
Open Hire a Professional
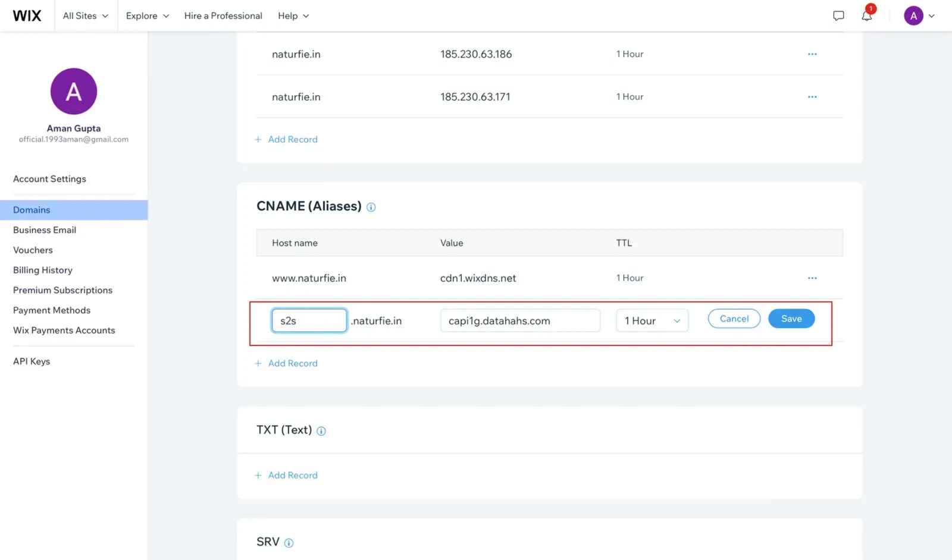click(223, 16)
